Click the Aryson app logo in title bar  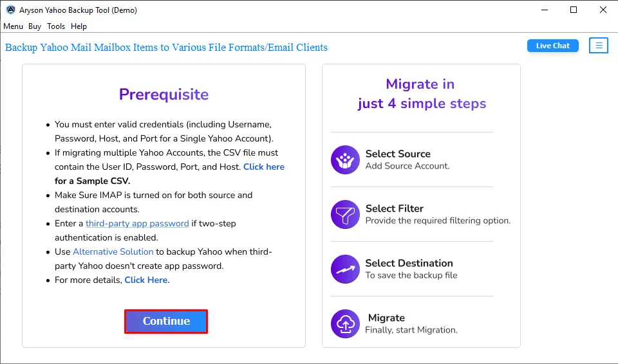point(11,10)
